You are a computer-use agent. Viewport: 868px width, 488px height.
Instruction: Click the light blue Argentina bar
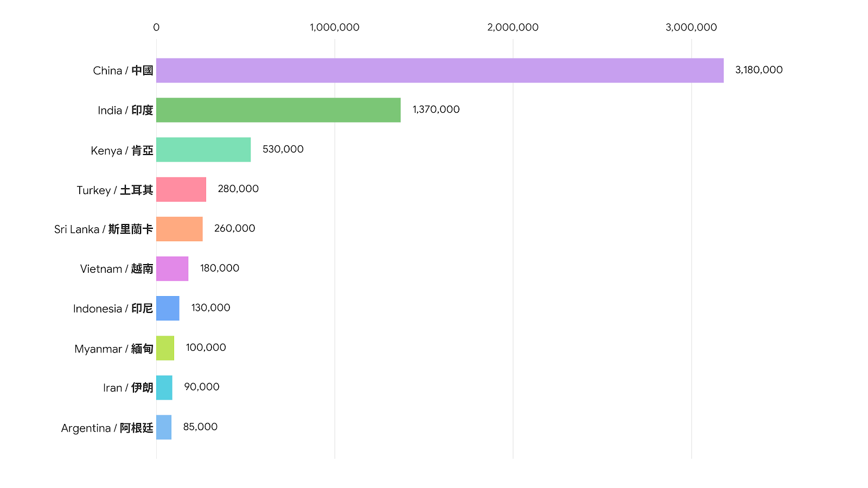pyautogui.click(x=164, y=427)
